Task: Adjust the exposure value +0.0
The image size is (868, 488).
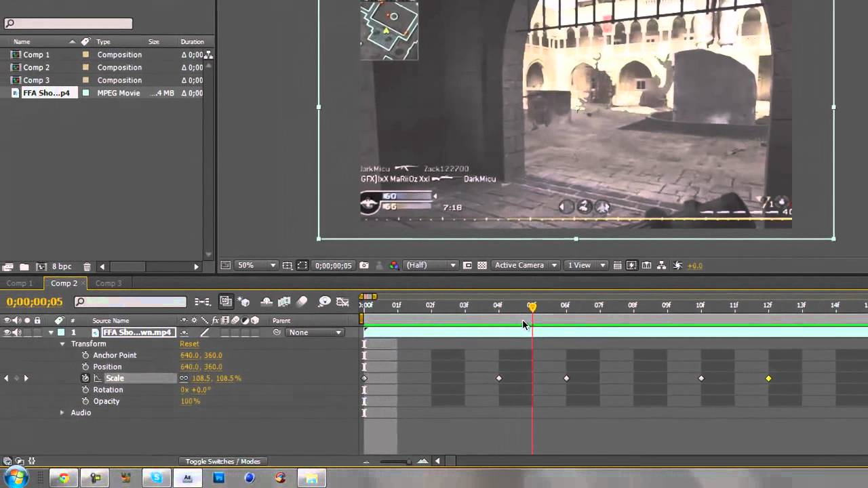Action: 695,266
